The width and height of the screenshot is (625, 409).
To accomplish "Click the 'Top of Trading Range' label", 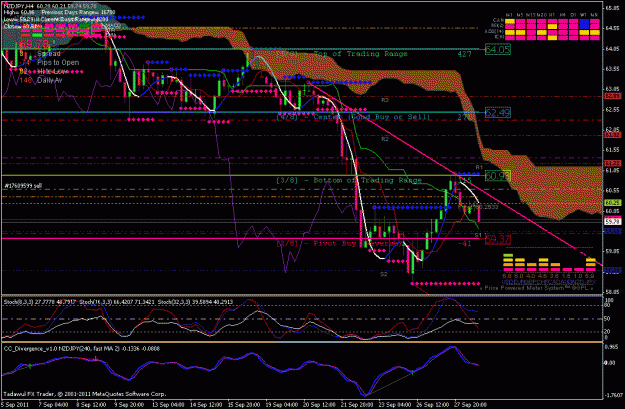I will 360,54.
